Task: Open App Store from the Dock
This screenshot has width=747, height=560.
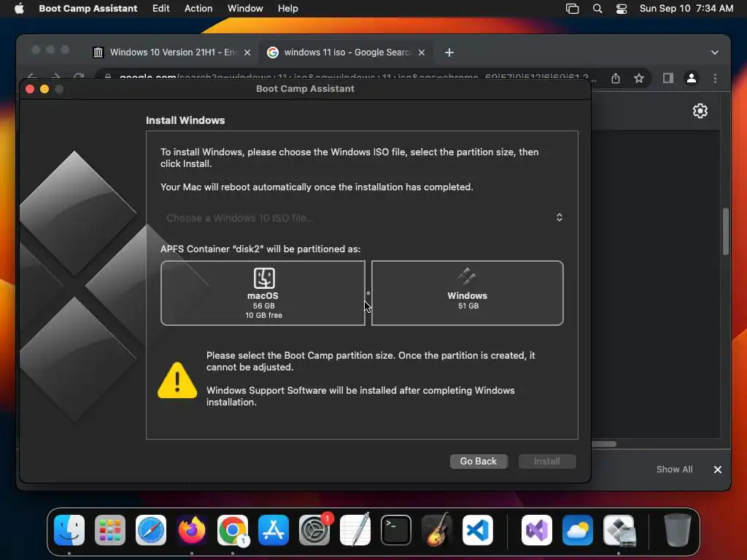Action: click(274, 530)
